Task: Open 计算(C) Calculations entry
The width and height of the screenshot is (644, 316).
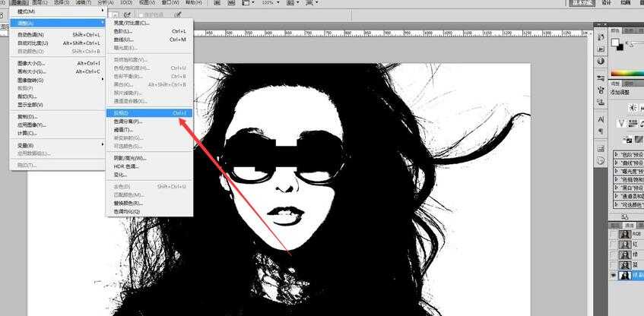Action: tap(58, 133)
